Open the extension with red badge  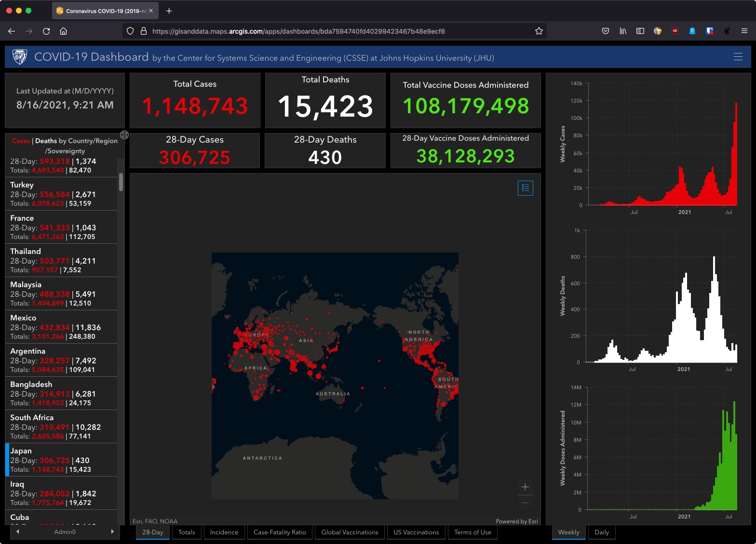pos(710,31)
